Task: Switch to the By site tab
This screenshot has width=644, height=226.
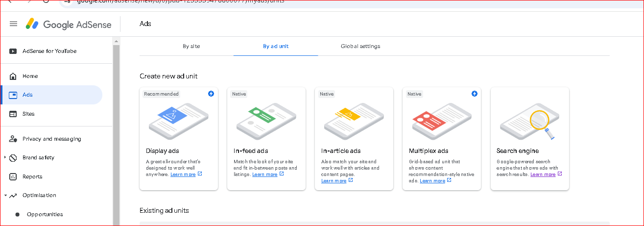Action: [x=191, y=46]
